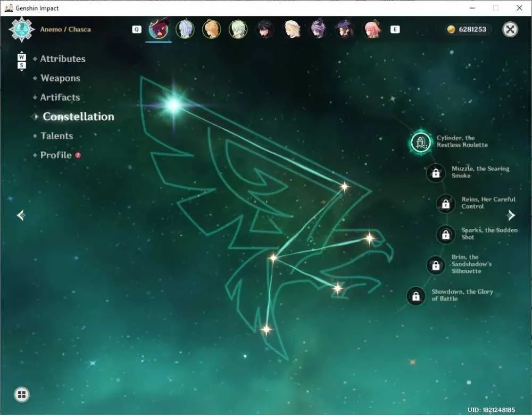Viewport: 532px width, 415px height.
Task: Open the Talents menu
Action: tap(57, 136)
